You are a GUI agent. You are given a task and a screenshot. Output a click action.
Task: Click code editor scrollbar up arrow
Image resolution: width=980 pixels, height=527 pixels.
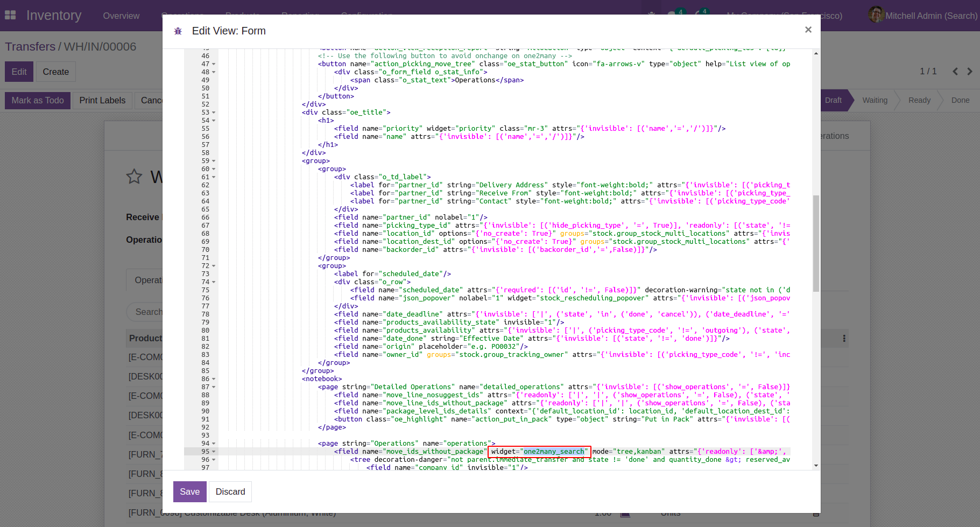pos(816,53)
